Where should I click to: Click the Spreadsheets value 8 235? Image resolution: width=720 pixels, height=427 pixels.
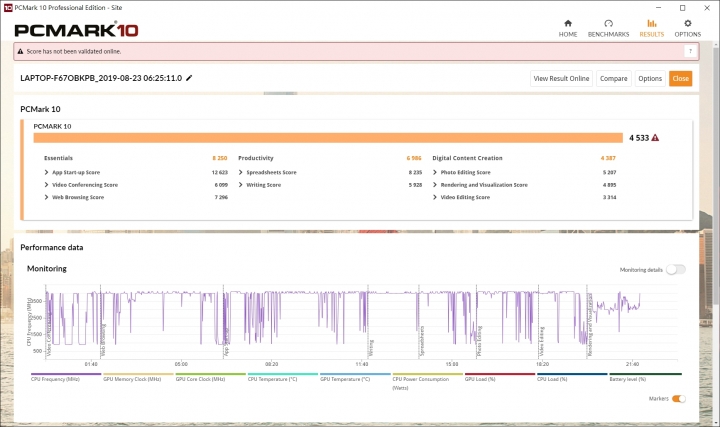[x=415, y=172]
